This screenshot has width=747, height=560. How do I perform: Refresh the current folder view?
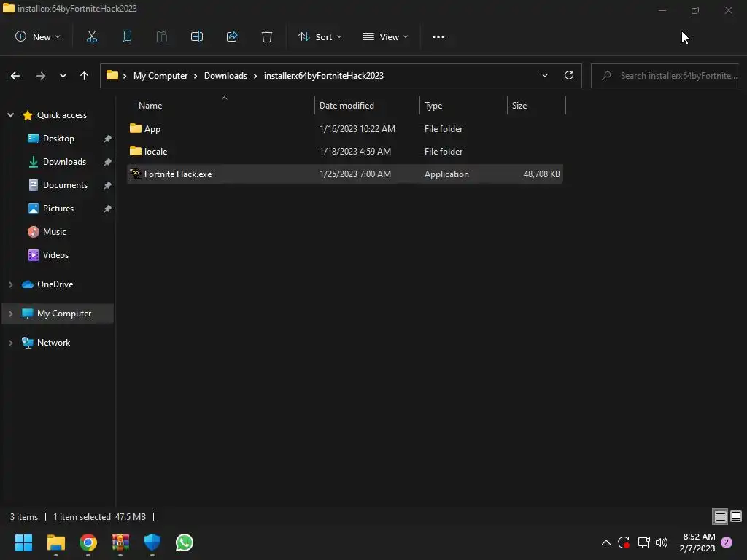pyautogui.click(x=569, y=75)
